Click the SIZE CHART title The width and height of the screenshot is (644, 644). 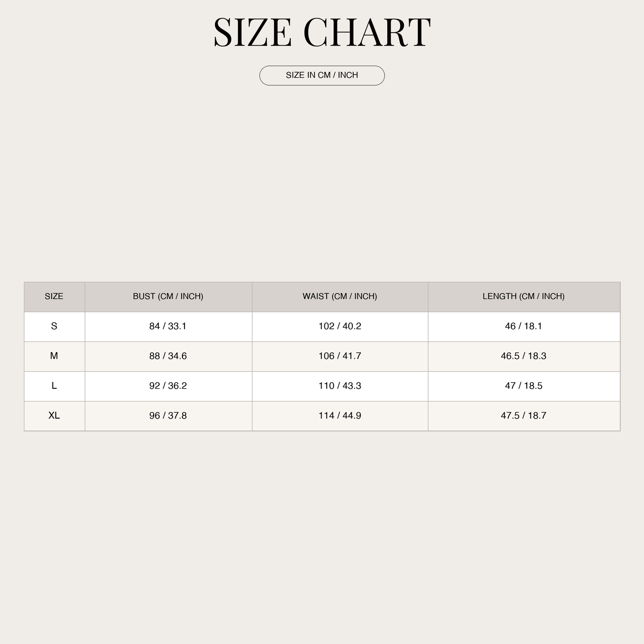[x=322, y=32]
